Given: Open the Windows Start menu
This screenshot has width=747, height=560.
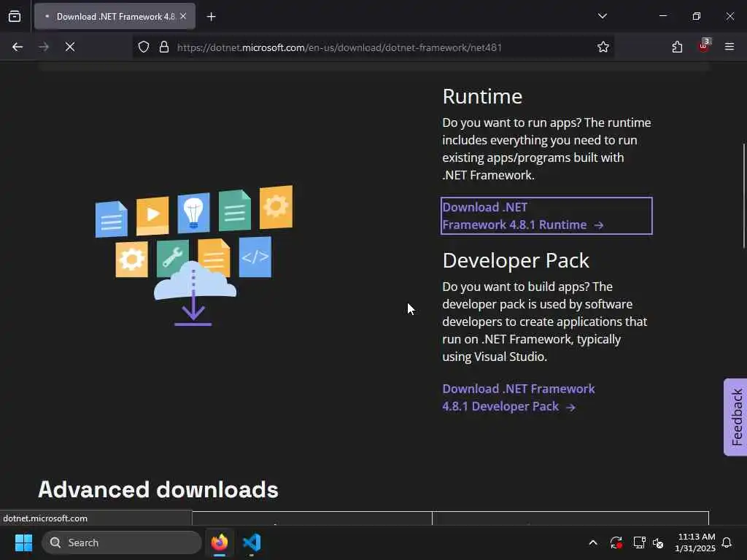Looking at the screenshot, I should coord(23,542).
